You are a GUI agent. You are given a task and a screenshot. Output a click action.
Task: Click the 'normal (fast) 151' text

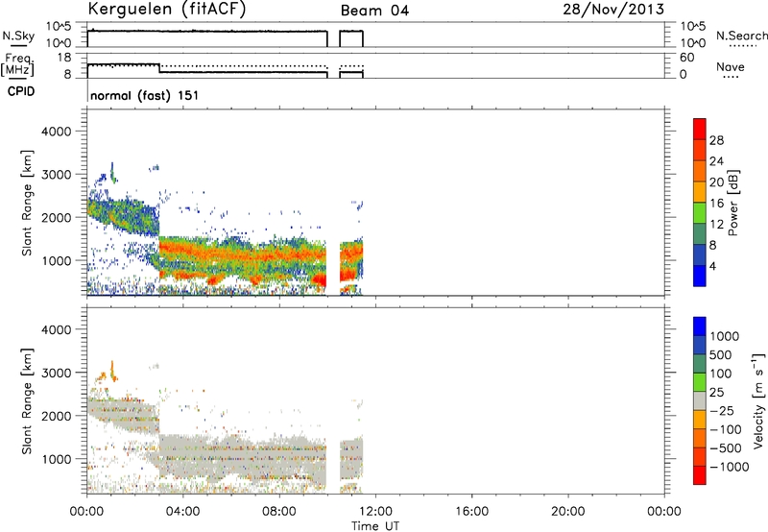pos(145,95)
